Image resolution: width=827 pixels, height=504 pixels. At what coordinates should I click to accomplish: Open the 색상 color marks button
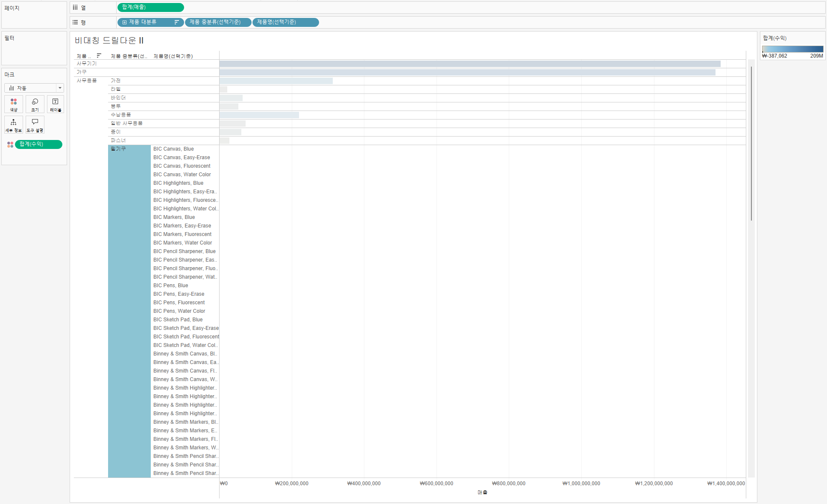point(14,104)
